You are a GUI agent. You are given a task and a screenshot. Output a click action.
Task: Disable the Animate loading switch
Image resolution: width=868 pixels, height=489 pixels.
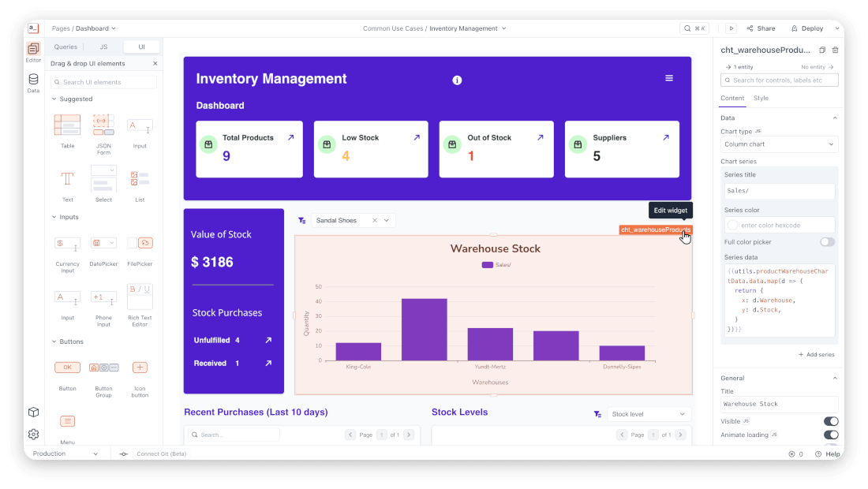point(831,435)
